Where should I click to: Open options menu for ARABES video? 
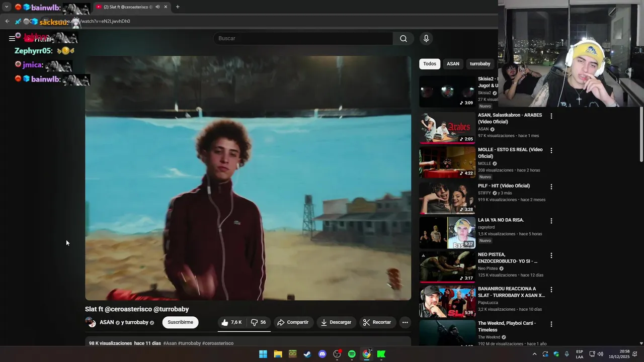551,116
